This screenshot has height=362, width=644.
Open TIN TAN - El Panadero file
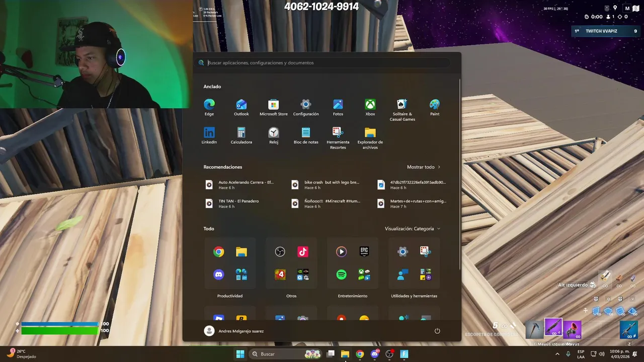click(240, 203)
